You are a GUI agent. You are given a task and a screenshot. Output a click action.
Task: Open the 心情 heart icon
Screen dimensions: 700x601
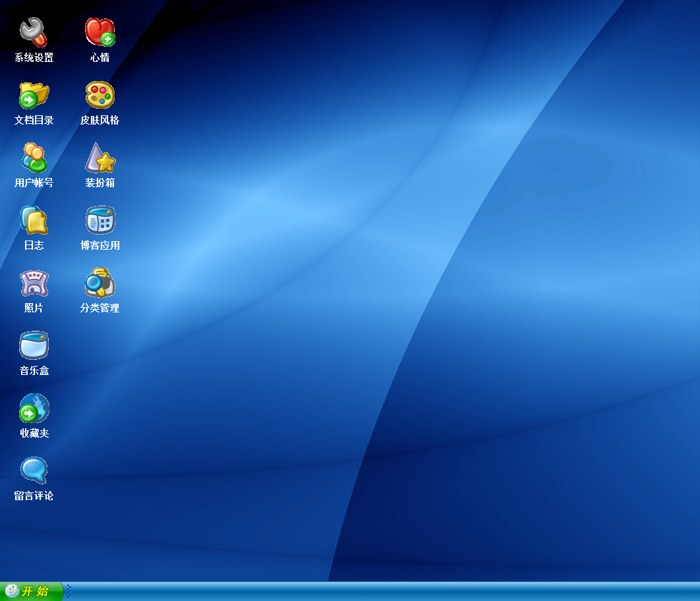(x=100, y=32)
